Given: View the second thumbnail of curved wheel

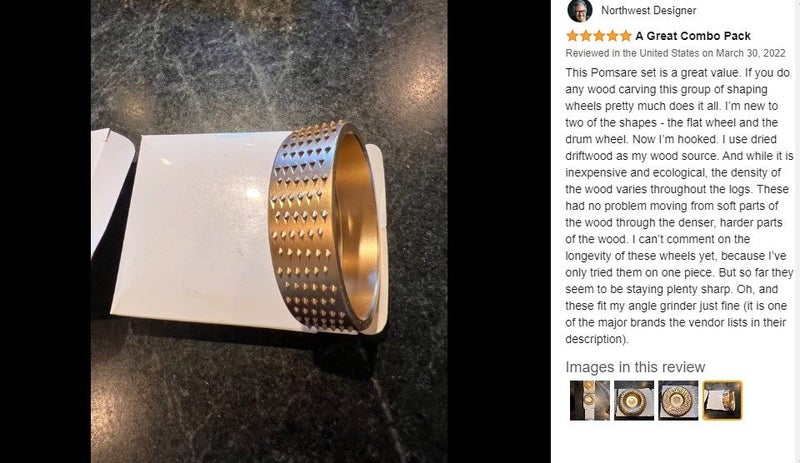Looking at the screenshot, I should click(x=634, y=400).
